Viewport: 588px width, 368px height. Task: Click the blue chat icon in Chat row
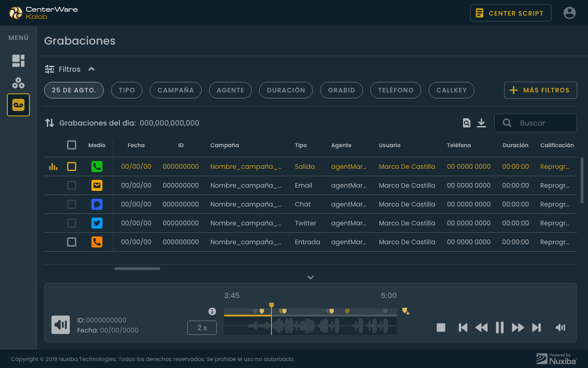97,204
